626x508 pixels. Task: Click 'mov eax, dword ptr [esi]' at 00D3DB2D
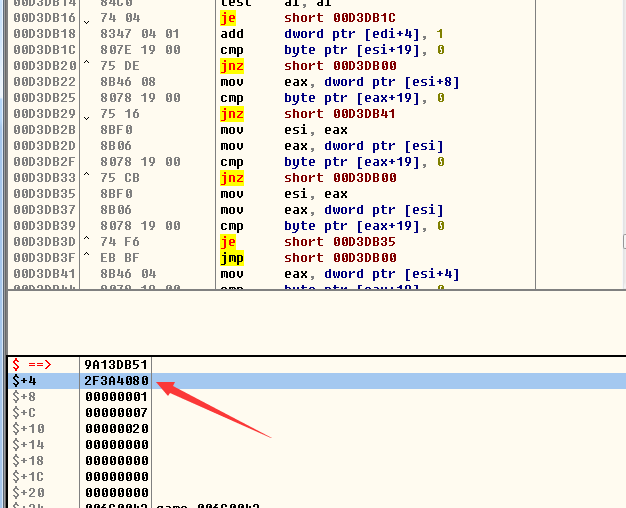(x=332, y=146)
